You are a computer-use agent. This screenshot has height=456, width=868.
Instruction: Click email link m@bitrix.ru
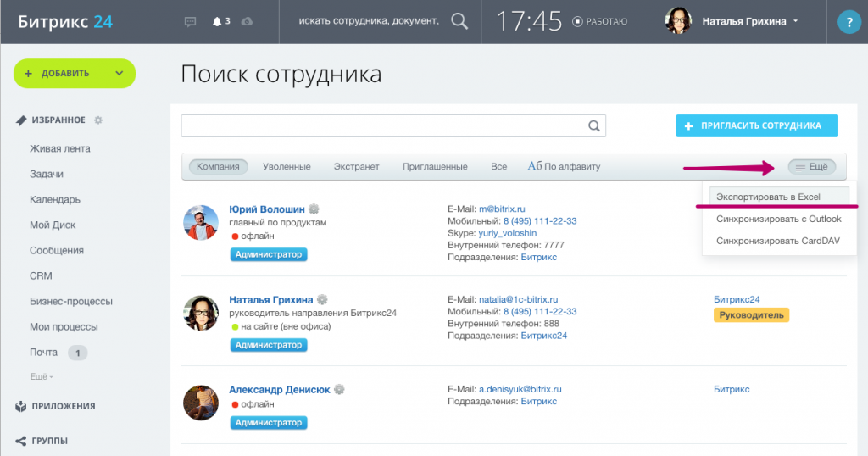pyautogui.click(x=502, y=209)
